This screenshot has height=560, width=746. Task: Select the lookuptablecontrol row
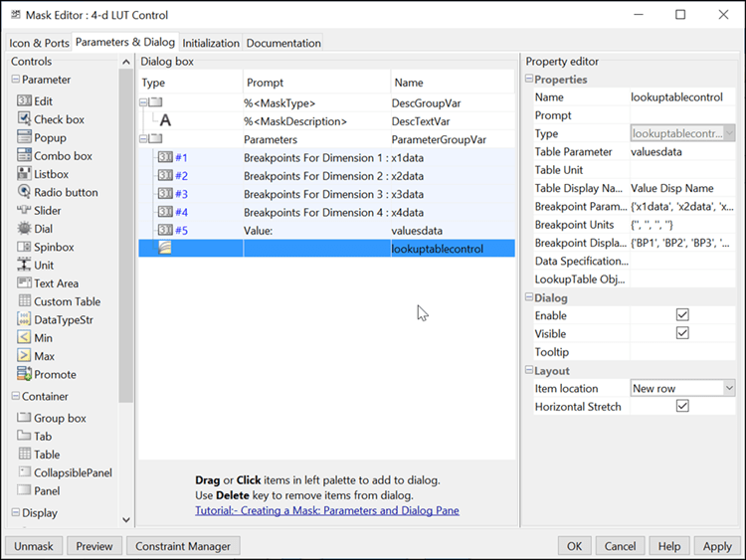click(438, 249)
